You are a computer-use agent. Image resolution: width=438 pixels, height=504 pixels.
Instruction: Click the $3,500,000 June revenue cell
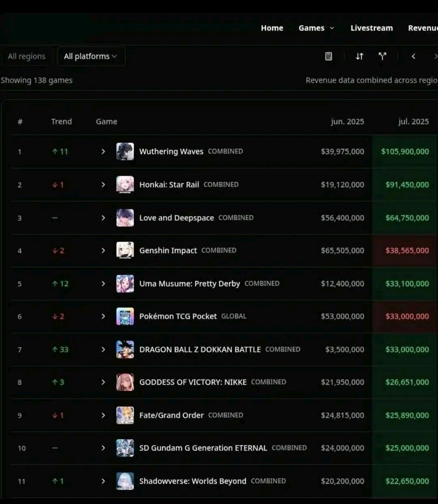[345, 350]
